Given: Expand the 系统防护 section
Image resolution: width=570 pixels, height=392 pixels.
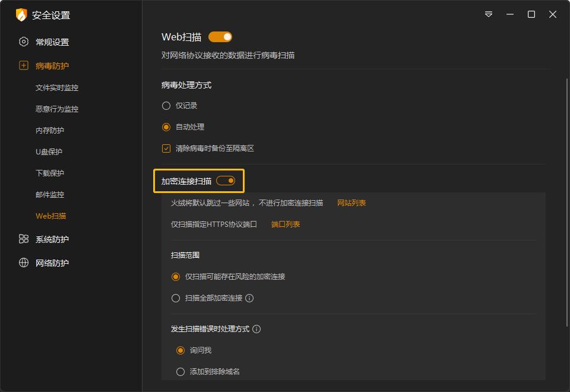Looking at the screenshot, I should coord(52,239).
